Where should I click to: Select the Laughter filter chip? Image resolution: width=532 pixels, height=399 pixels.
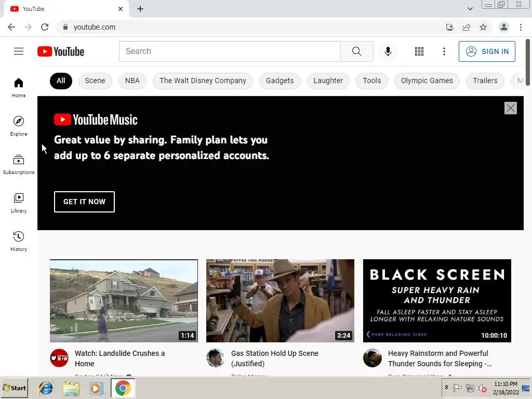pos(328,81)
